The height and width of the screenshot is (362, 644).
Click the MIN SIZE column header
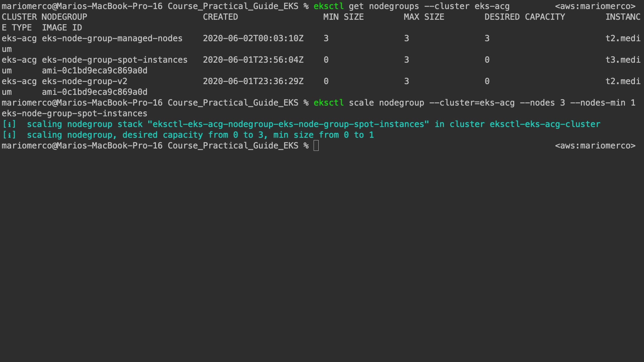(x=343, y=17)
